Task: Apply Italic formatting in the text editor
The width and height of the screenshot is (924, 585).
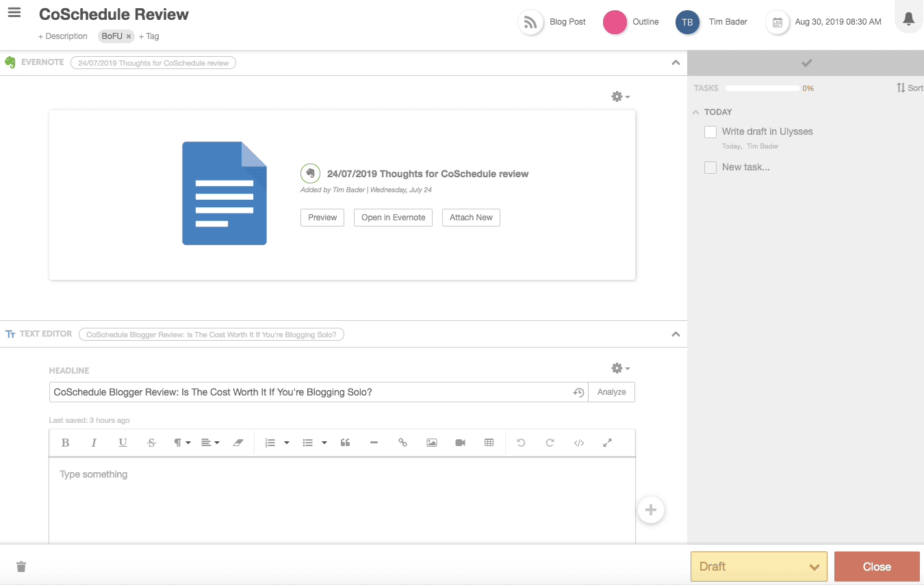Action: 94,443
